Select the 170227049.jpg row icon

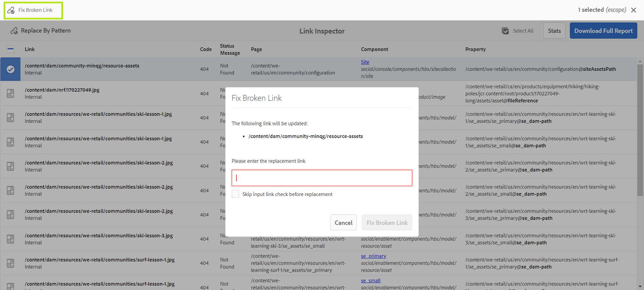[x=10, y=93]
